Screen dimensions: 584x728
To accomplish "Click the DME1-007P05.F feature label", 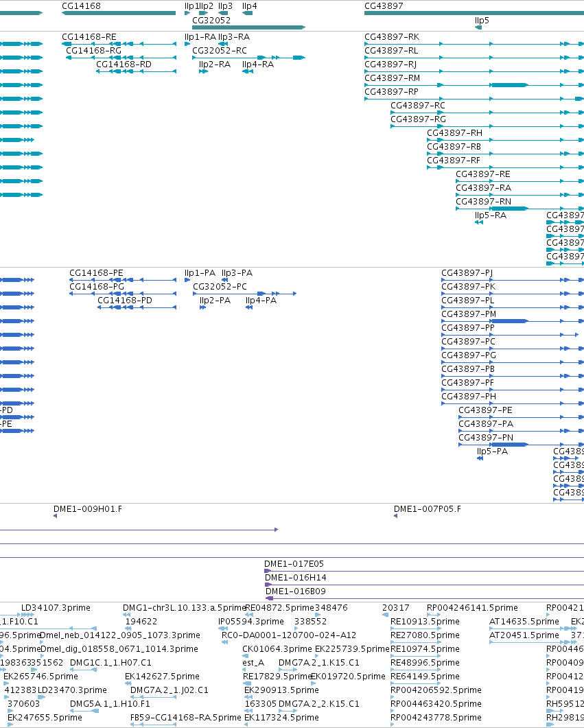I will coord(428,509).
